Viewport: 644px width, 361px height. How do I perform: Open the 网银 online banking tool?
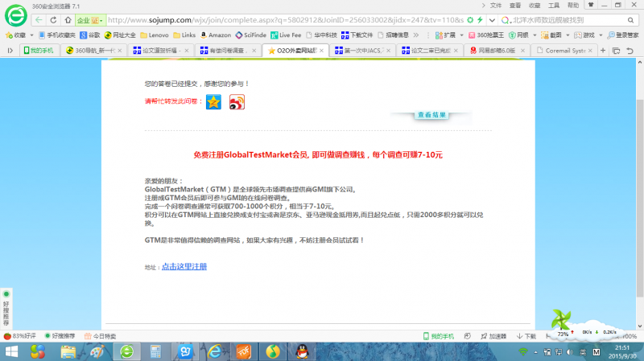point(518,35)
